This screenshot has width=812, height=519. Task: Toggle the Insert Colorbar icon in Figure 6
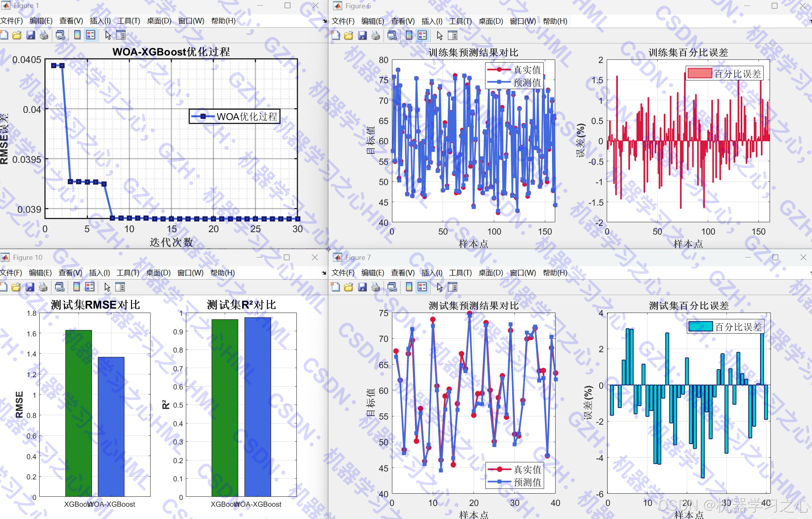(409, 36)
